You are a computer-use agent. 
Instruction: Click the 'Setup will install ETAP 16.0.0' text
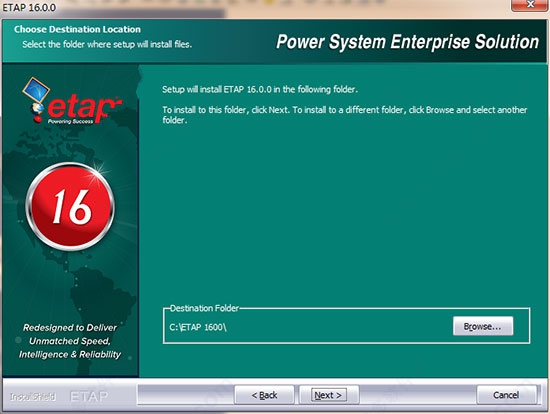pyautogui.click(x=260, y=89)
